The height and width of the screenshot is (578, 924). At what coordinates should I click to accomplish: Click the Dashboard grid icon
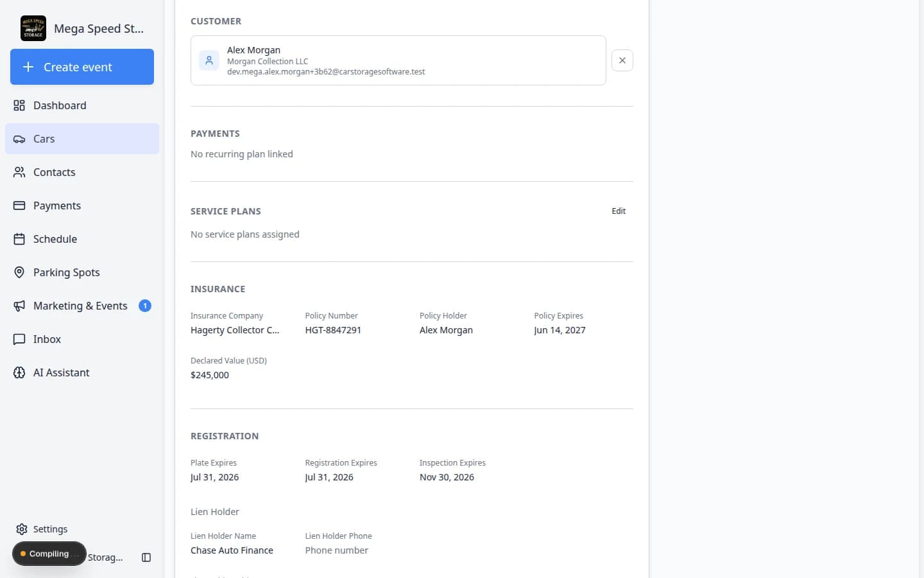click(x=19, y=105)
